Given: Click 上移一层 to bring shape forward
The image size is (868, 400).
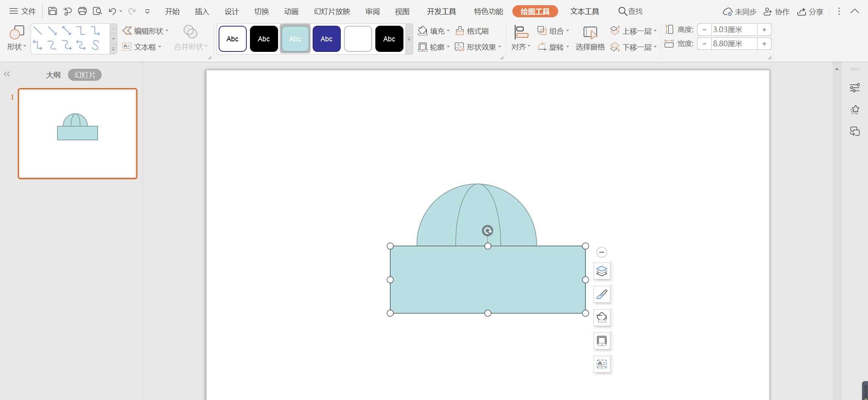Looking at the screenshot, I should coord(634,30).
